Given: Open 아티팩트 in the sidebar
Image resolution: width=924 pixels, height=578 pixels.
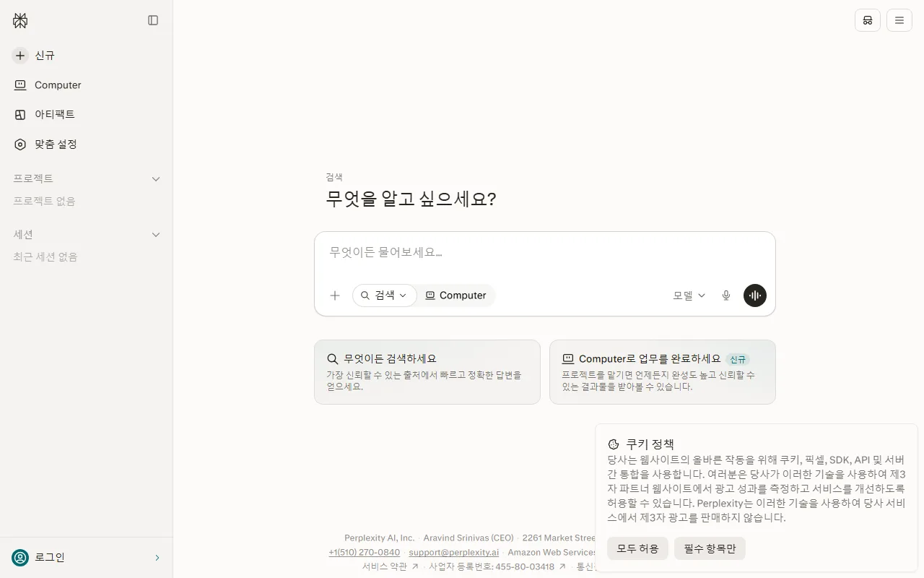Looking at the screenshot, I should pos(87,114).
